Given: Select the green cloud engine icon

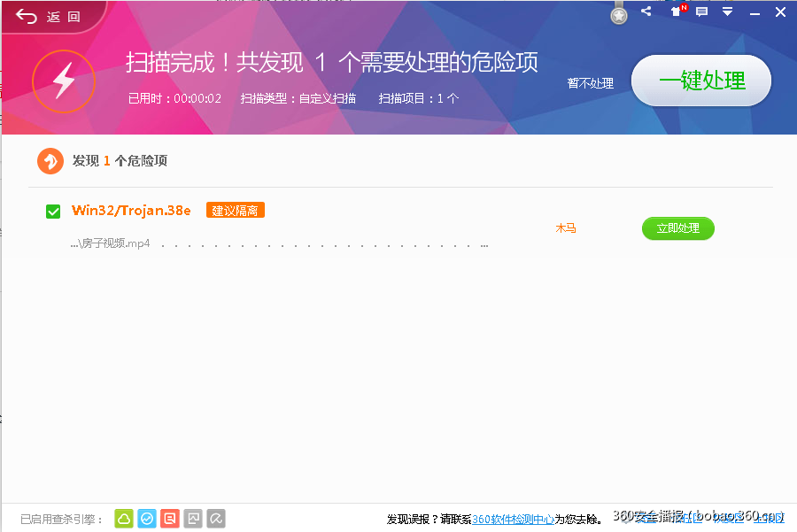Looking at the screenshot, I should click(123, 519).
